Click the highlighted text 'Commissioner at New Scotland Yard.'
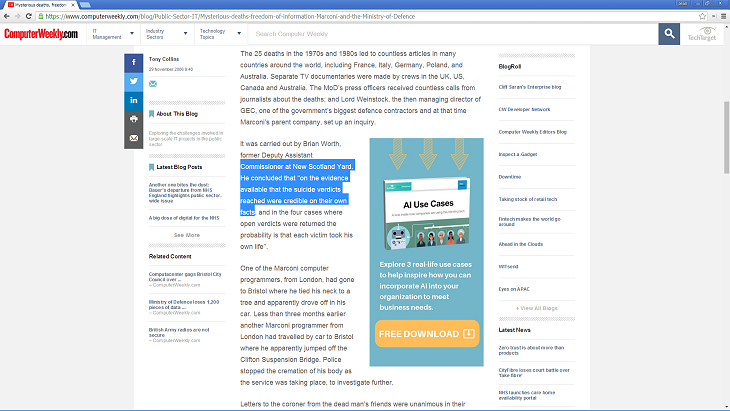730x411 pixels. (x=297, y=167)
